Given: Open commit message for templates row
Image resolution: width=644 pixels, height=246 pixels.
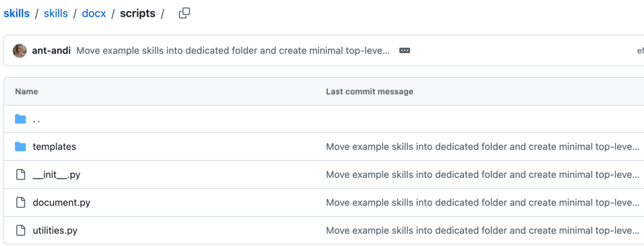Looking at the screenshot, I should [x=482, y=146].
